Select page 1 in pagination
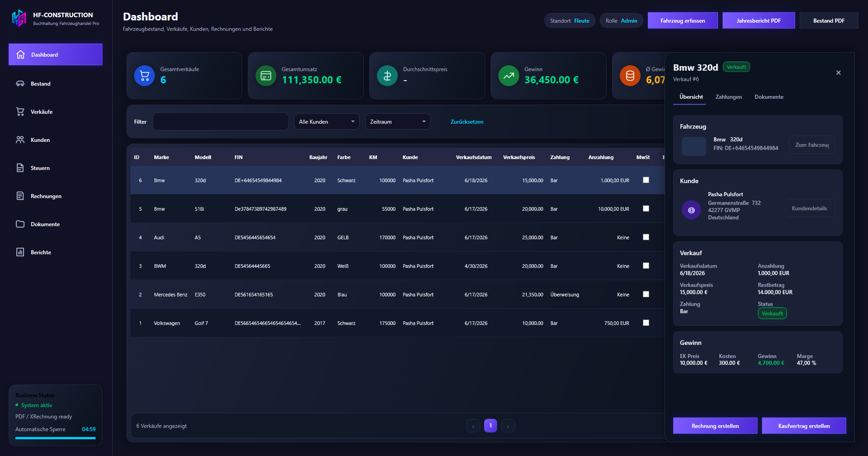The width and height of the screenshot is (868, 456). click(491, 426)
